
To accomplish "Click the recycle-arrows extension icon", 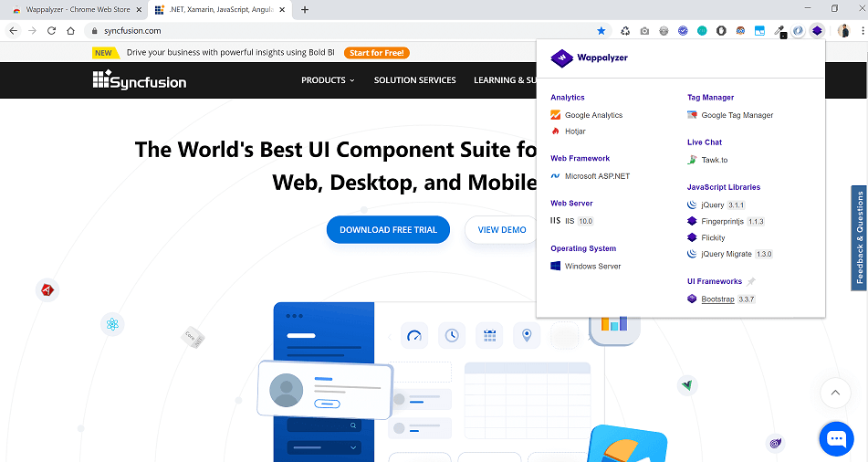I will pos(625,31).
